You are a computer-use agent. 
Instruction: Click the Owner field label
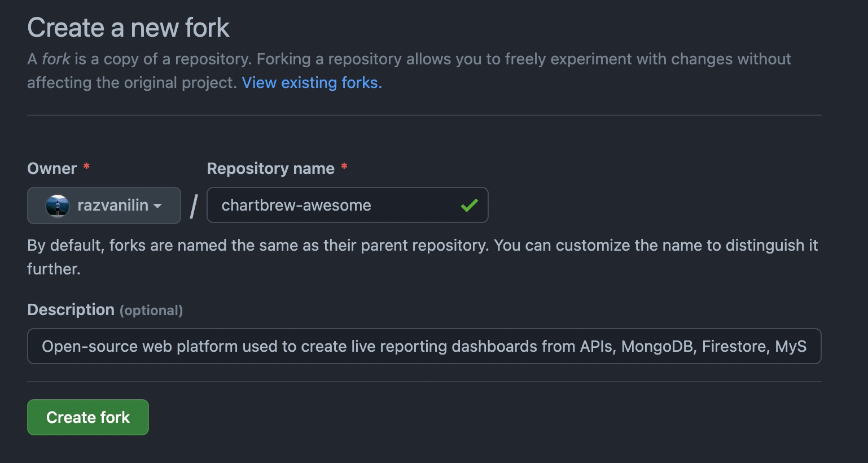click(x=52, y=168)
